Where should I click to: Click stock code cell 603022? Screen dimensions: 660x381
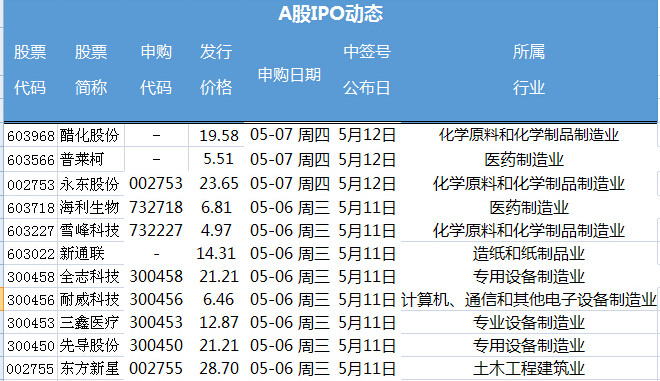(x=31, y=254)
